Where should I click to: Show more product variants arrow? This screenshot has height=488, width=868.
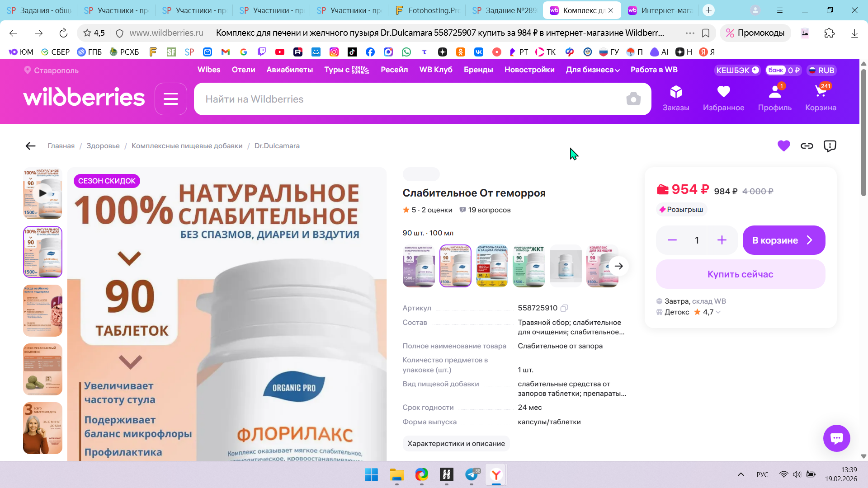tap(618, 266)
